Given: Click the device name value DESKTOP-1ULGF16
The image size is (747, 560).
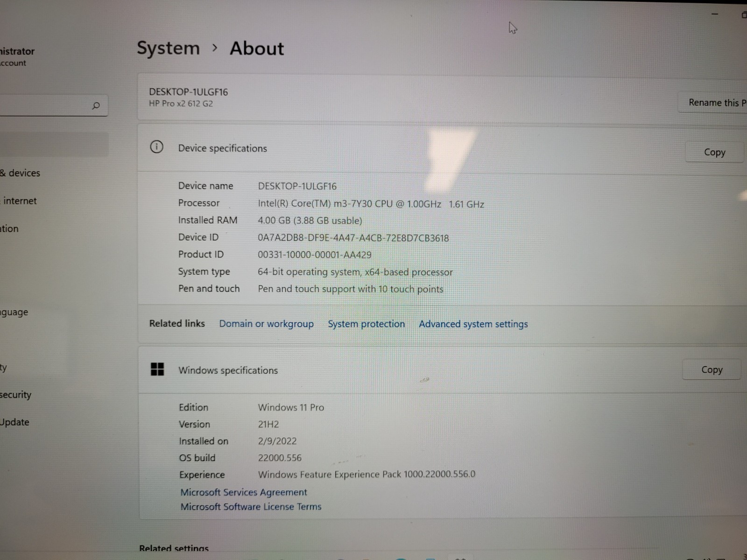Looking at the screenshot, I should click(297, 186).
